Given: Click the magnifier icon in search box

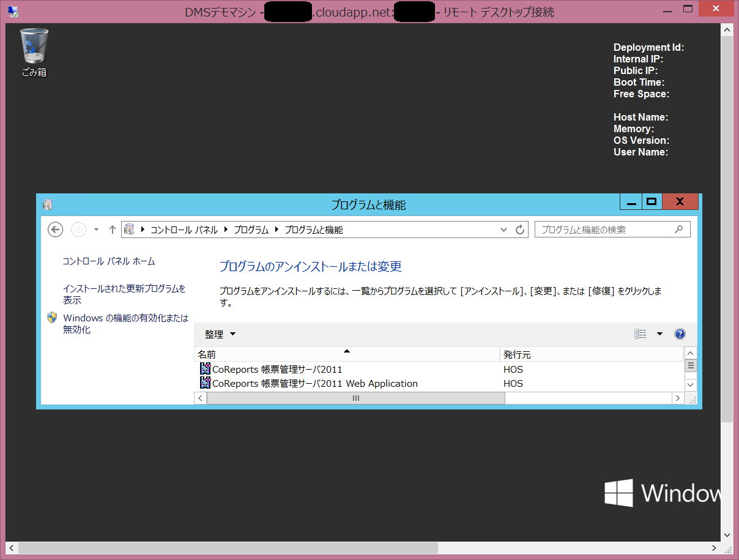Looking at the screenshot, I should click(x=678, y=230).
